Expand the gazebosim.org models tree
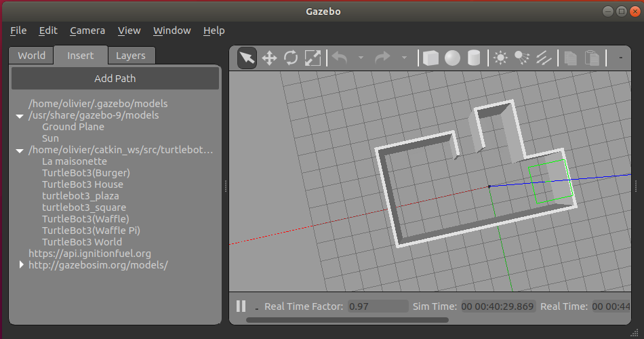 [22, 264]
